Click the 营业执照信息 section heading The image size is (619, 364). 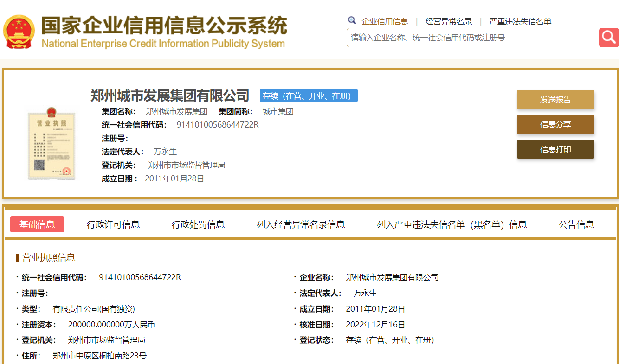click(x=49, y=257)
